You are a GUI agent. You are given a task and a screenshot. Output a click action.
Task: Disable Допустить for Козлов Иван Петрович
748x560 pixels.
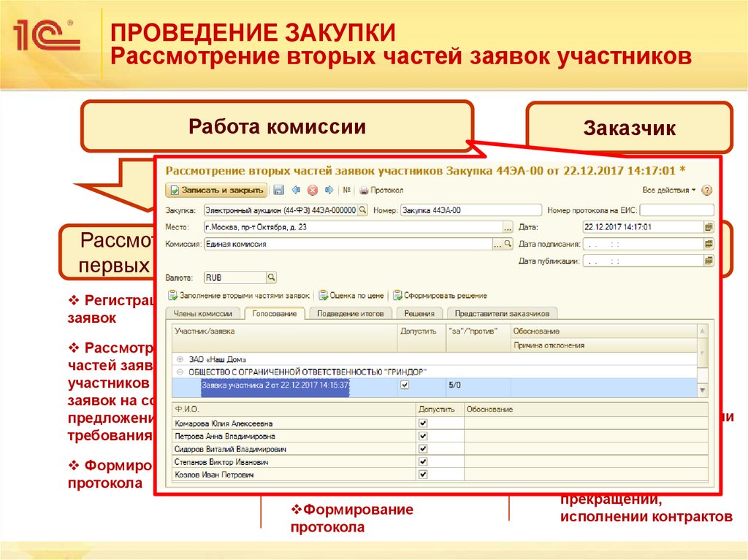point(422,476)
